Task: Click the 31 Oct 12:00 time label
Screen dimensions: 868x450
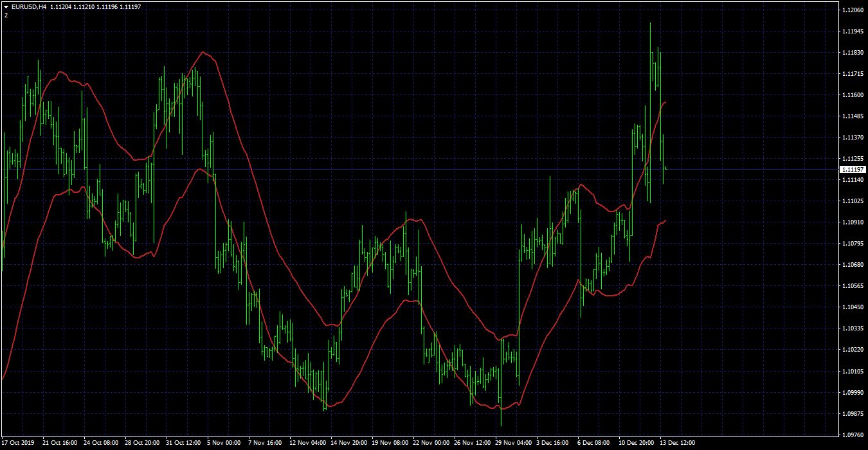Action: point(183,443)
